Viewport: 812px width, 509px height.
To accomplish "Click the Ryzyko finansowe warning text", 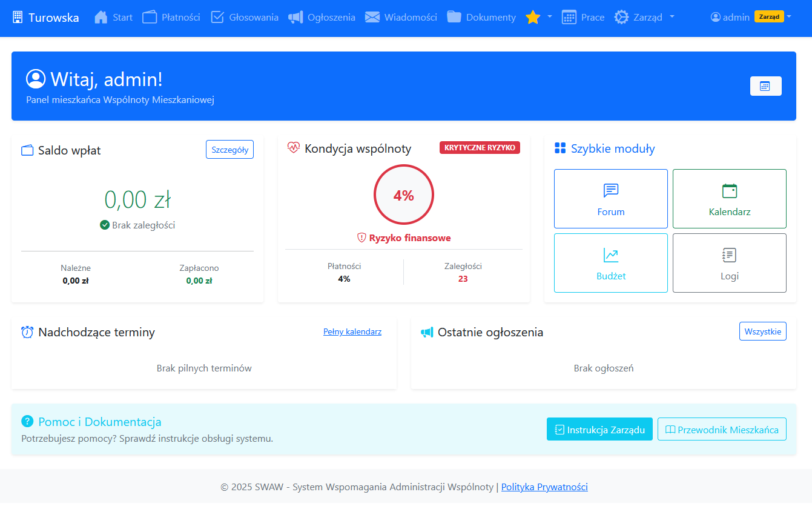I will click(x=410, y=238).
